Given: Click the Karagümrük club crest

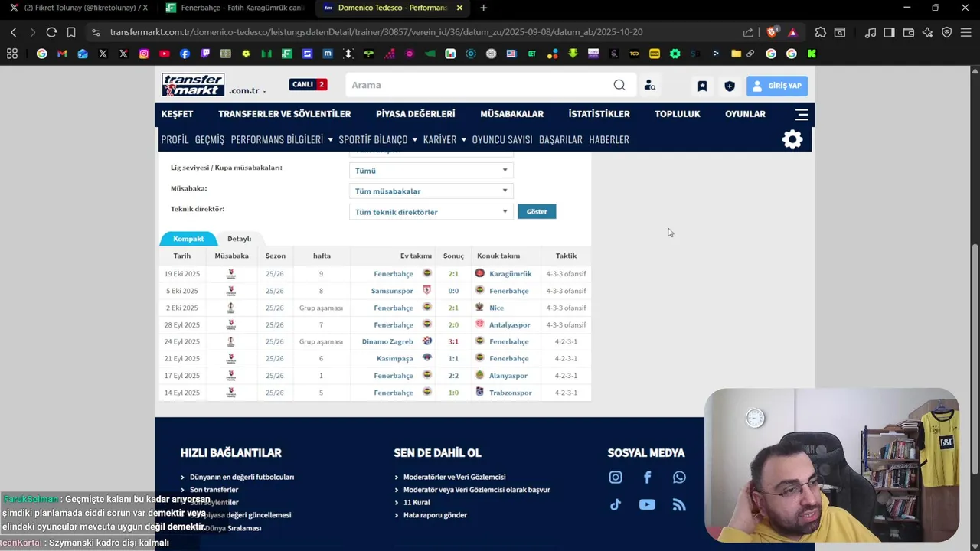Looking at the screenshot, I should point(479,273).
